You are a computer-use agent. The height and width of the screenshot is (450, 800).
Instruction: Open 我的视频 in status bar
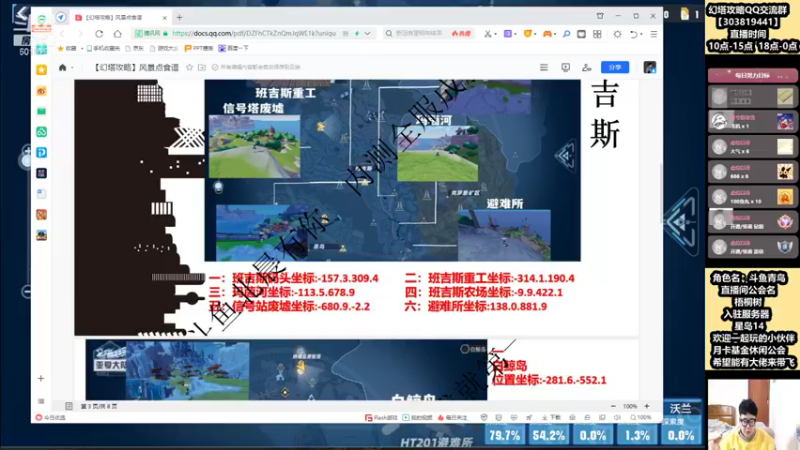click(x=417, y=417)
